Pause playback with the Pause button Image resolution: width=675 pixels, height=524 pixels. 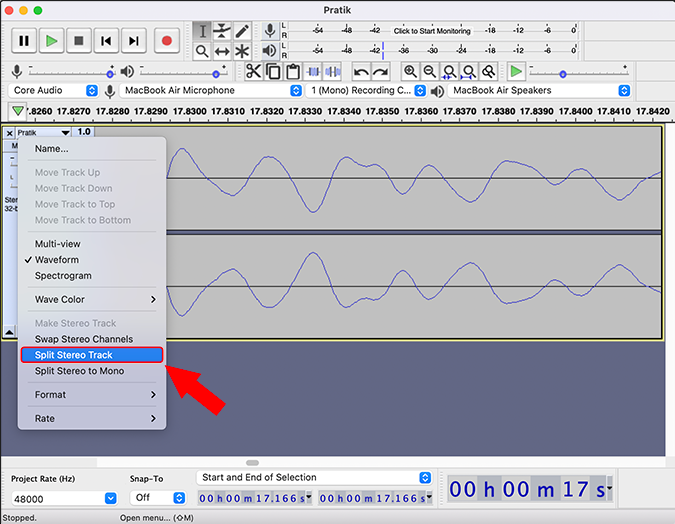pos(24,41)
